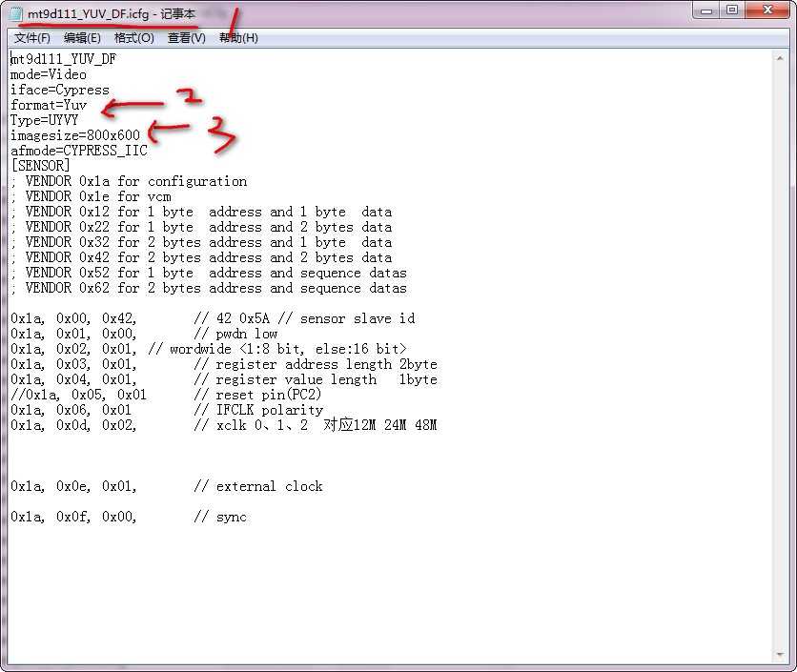Minimize the Notepad window

pos(706,10)
